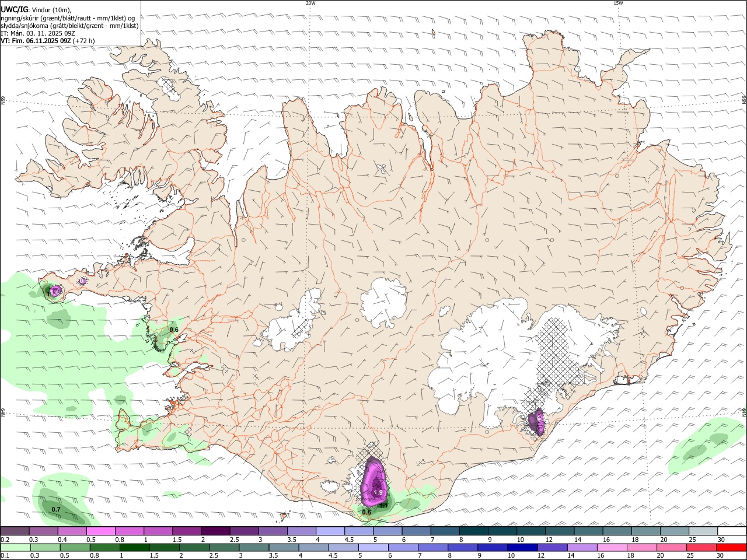Click the '0.8' label on the upper snow scale
The image size is (747, 560).
(x=119, y=540)
